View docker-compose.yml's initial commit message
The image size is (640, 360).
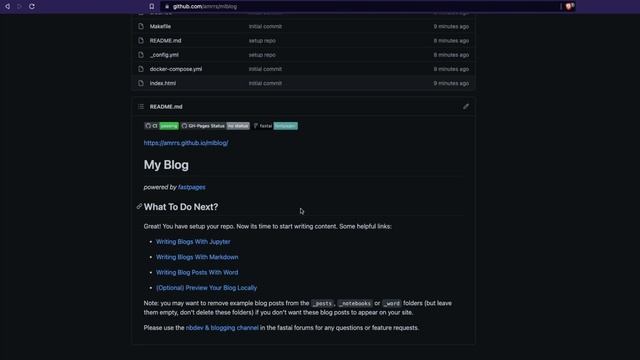(x=265, y=69)
